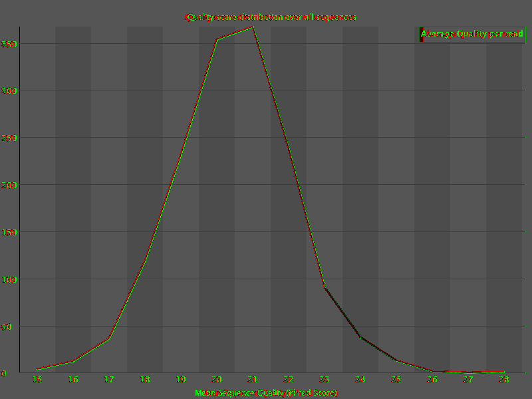Pick x-axis tick label 18

[145, 379]
